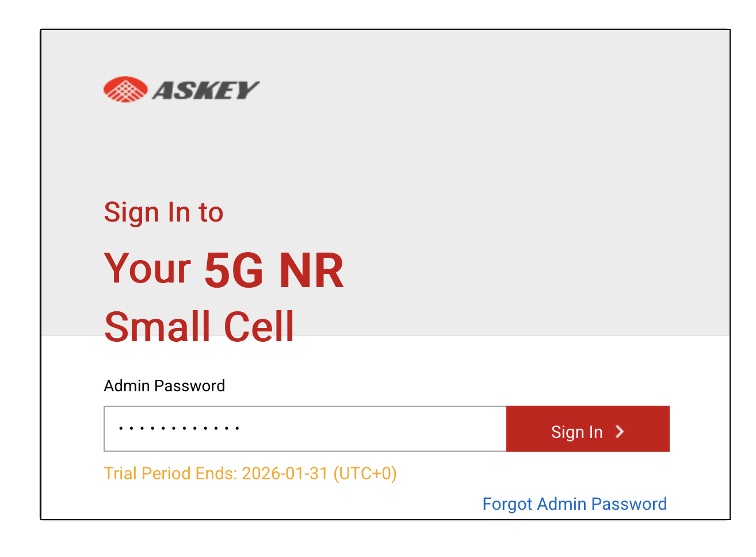Click the ASKEY wordmark text
Viewport: 756px width, 557px height.
pos(205,90)
